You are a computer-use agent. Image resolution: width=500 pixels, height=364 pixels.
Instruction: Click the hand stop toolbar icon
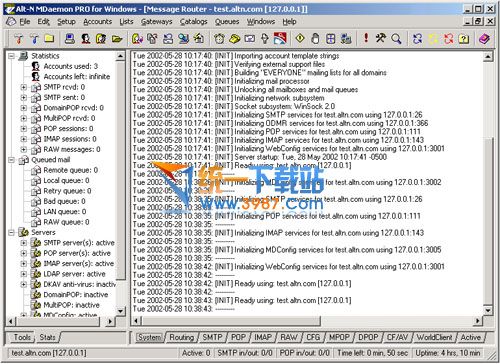(x=315, y=39)
